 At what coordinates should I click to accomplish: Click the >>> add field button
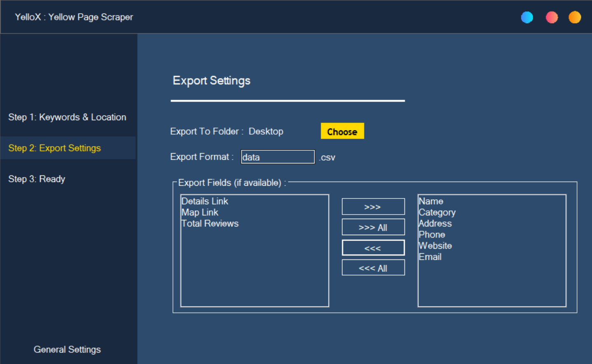(373, 207)
